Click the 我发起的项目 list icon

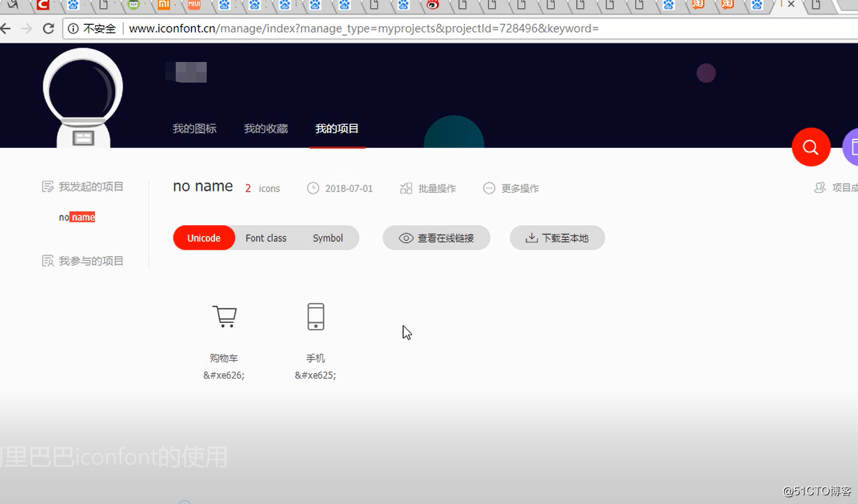tap(48, 187)
